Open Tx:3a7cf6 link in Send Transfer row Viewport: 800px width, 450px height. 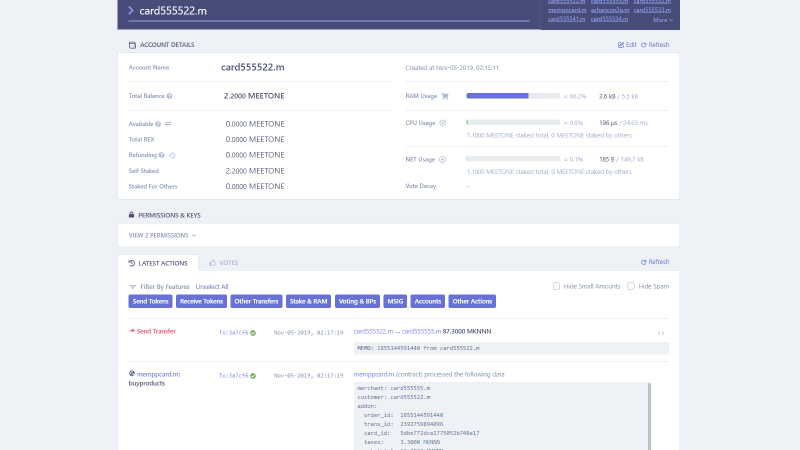(233, 333)
